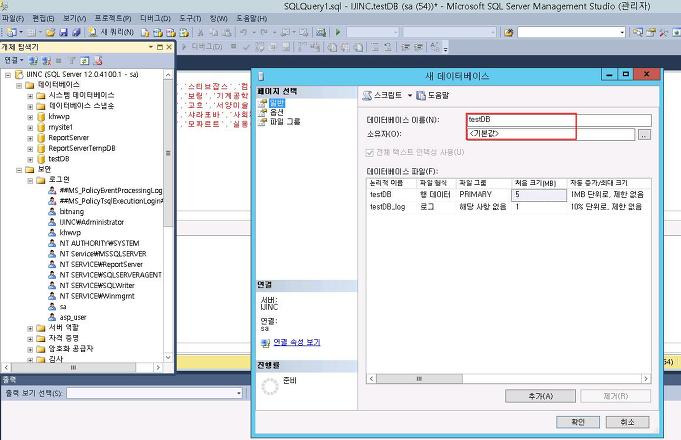Image resolution: width=681 pixels, height=440 pixels.
Task: Expand the khwvp database node
Action: tap(30, 117)
